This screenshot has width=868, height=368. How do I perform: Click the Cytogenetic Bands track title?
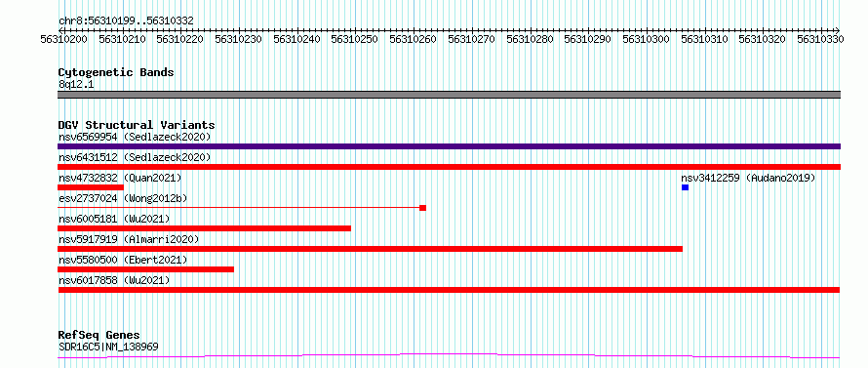pos(116,72)
